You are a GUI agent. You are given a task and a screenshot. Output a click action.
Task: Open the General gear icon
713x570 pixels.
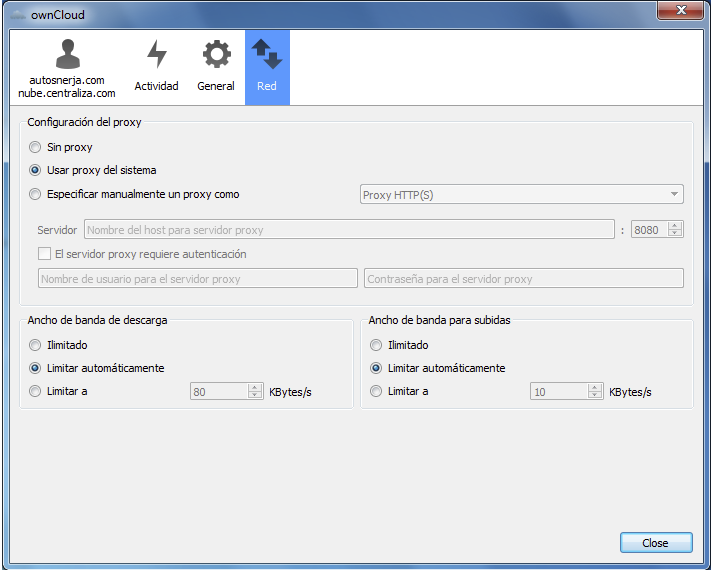[x=215, y=55]
